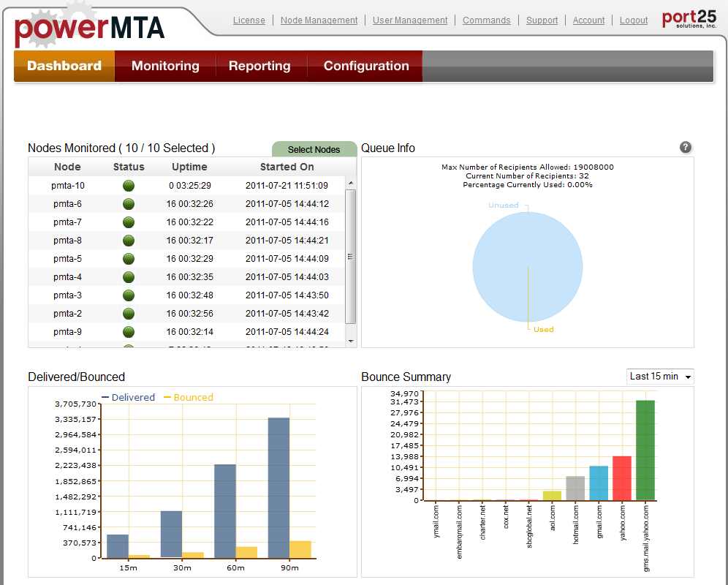Click the 15m Delivered bar
This screenshot has width=728, height=585.
pos(118,546)
